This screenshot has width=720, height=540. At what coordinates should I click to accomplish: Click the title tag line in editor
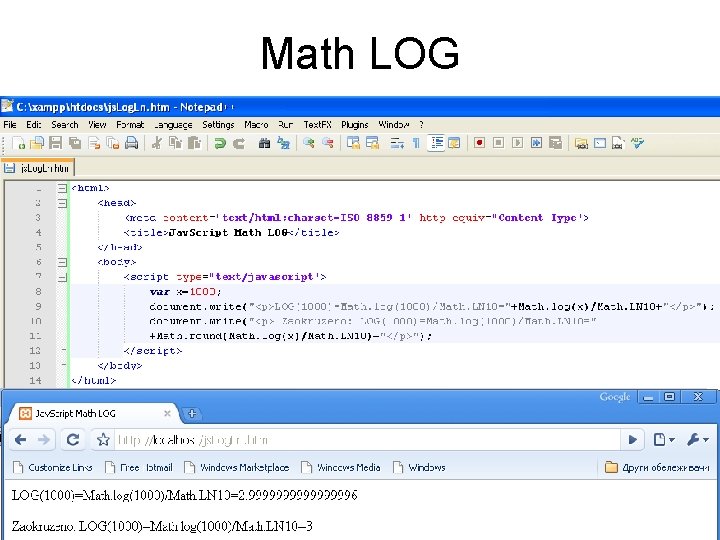point(231,232)
